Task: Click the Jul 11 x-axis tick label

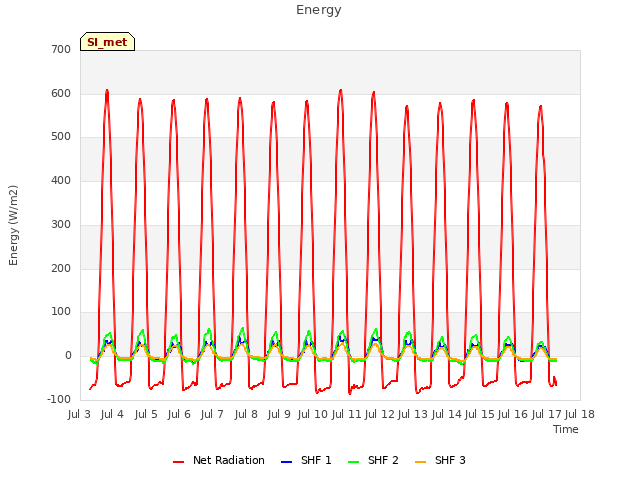Action: click(x=346, y=414)
